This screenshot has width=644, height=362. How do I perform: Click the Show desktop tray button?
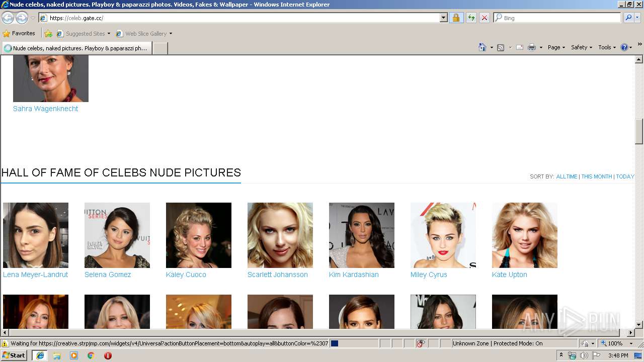pos(638,355)
